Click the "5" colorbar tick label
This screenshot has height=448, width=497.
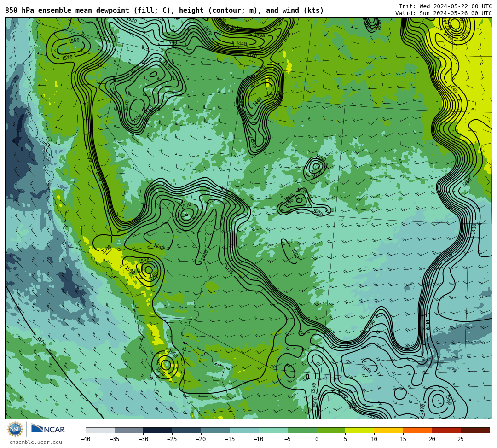(x=346, y=439)
